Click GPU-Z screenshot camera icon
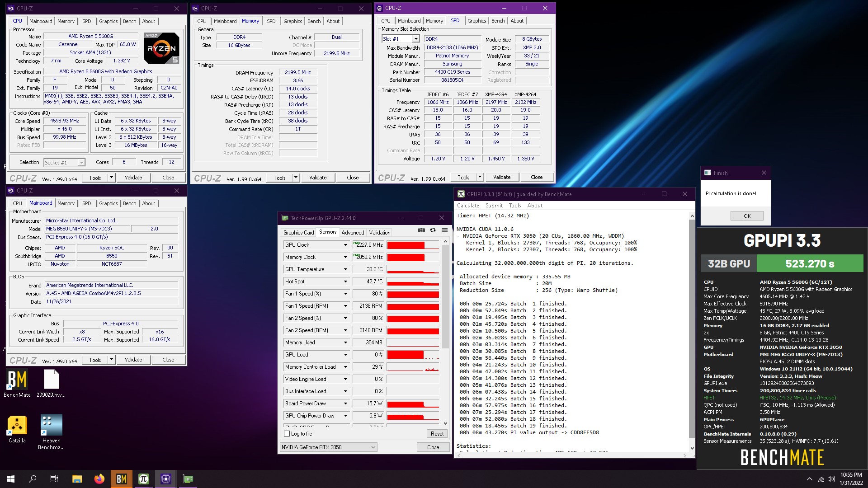Image resolution: width=868 pixels, height=488 pixels. pyautogui.click(x=421, y=230)
